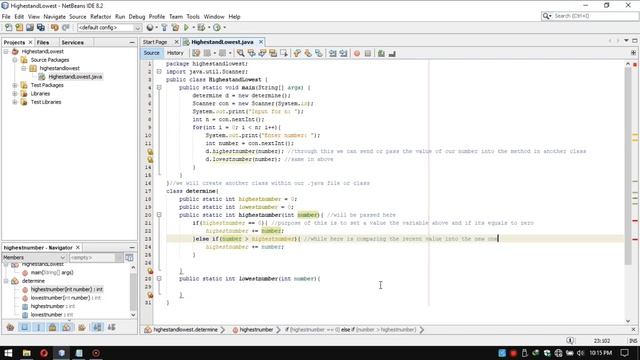Image resolution: width=640 pixels, height=360 pixels.
Task: Open the Navigate menu
Action: (54, 17)
